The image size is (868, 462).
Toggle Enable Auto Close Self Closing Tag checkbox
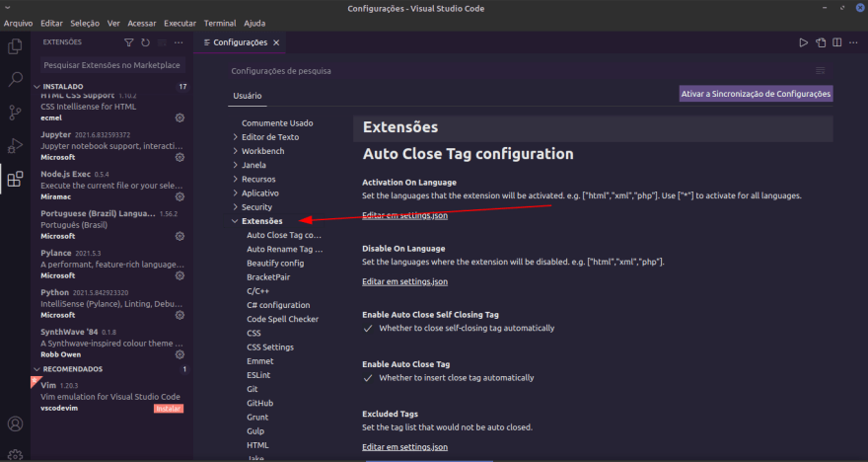click(368, 329)
